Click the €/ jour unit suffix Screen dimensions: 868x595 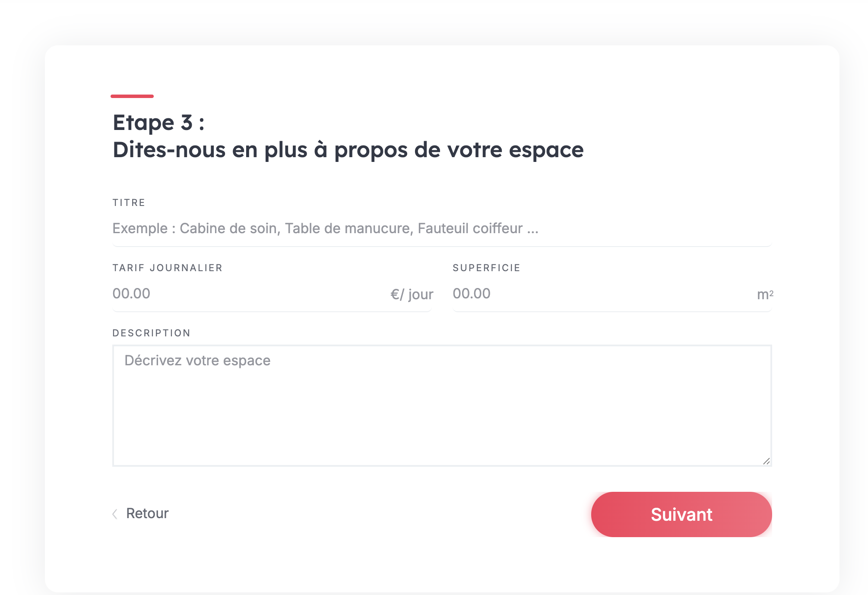(x=412, y=294)
